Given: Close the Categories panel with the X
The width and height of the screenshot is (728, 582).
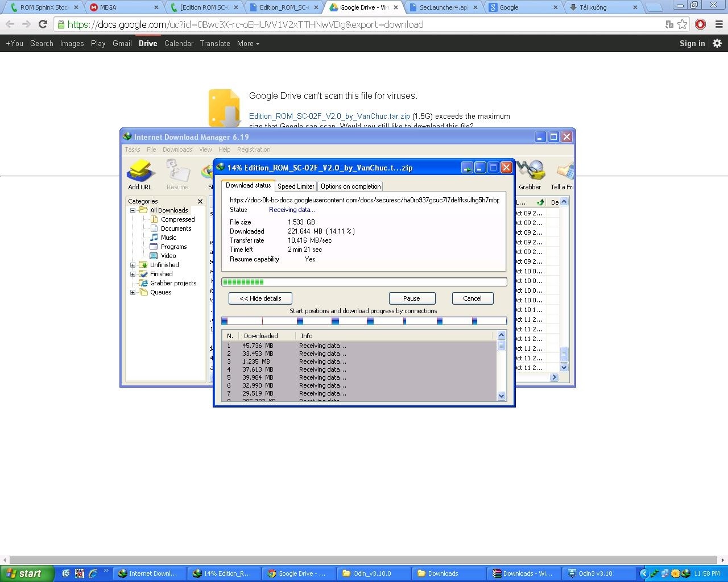Looking at the screenshot, I should click(x=200, y=201).
